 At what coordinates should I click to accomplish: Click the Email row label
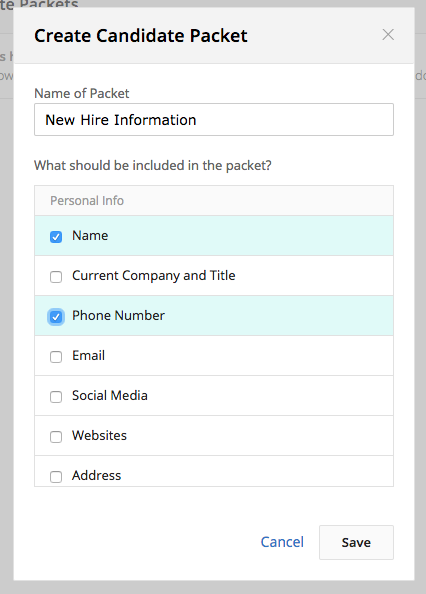point(89,355)
